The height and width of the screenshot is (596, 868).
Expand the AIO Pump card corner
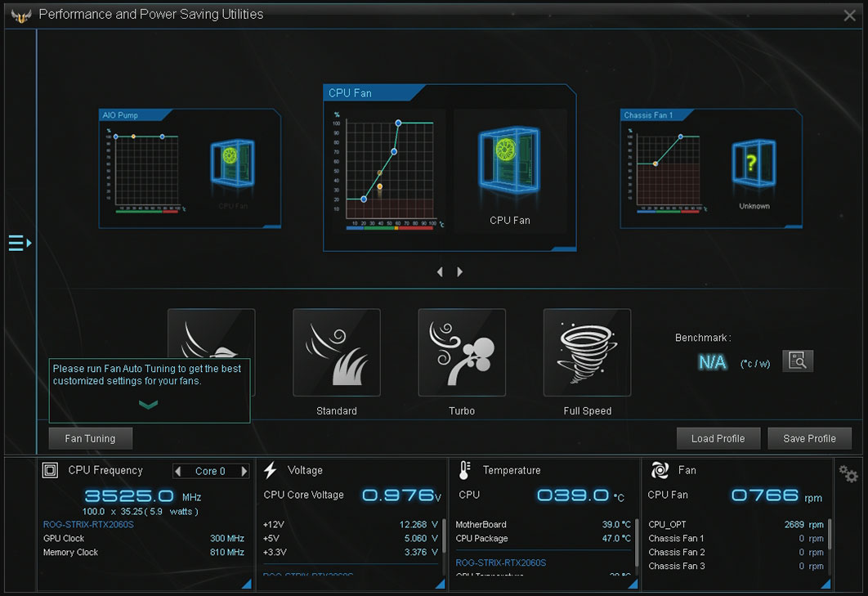pyautogui.click(x=272, y=226)
